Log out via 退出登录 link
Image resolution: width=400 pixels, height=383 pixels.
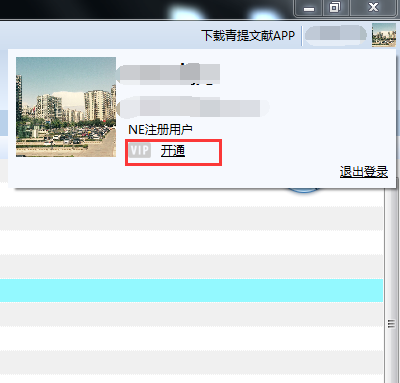[x=364, y=172]
